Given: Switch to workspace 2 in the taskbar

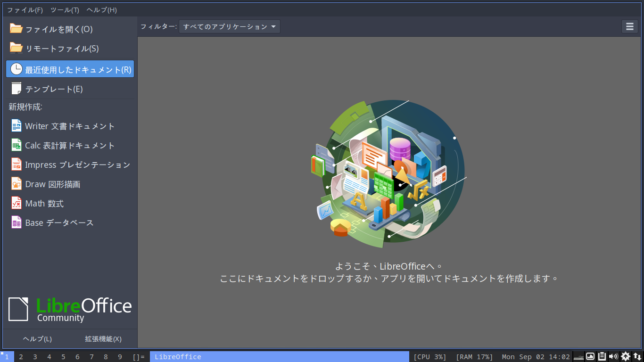Looking at the screenshot, I should [21, 357].
